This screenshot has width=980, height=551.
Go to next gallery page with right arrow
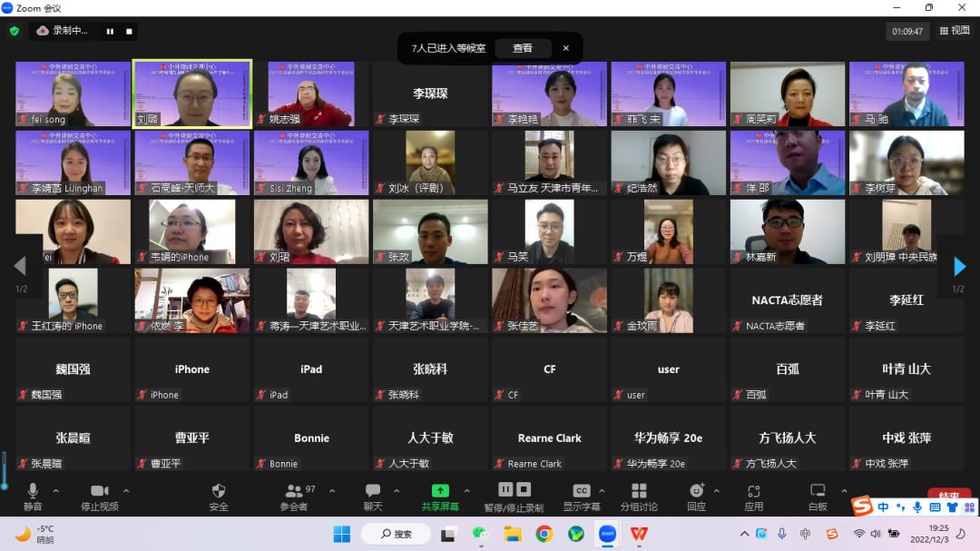[x=959, y=267]
